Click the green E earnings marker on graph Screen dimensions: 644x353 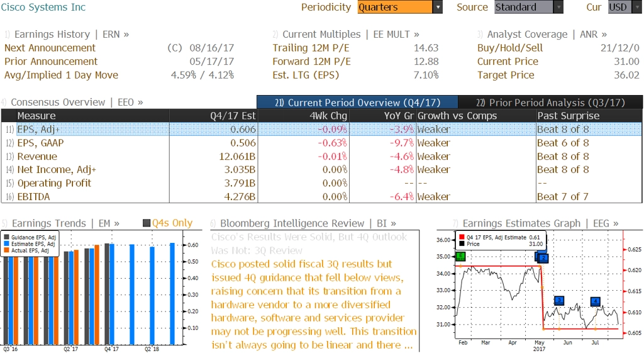461,257
